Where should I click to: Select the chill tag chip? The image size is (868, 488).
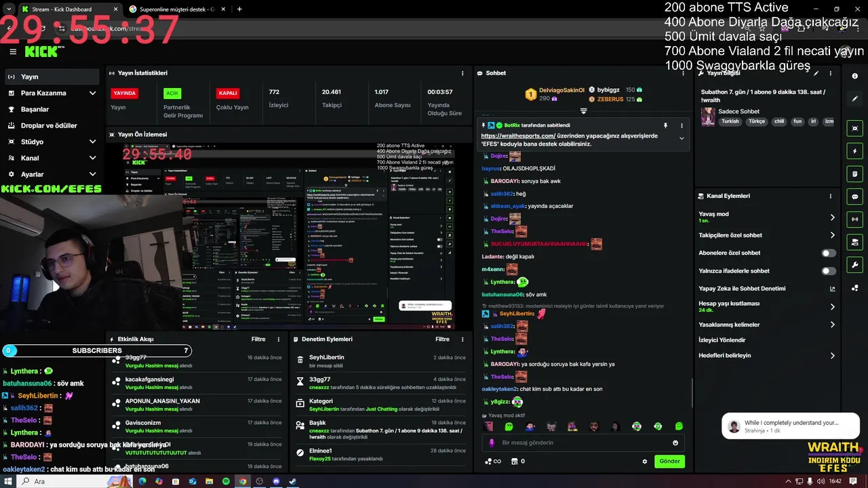coord(779,121)
